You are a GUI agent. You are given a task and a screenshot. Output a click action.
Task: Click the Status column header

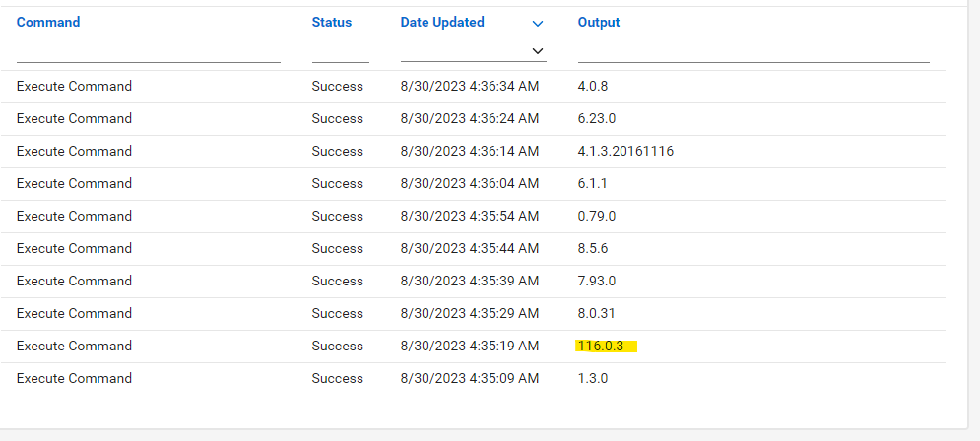(331, 22)
